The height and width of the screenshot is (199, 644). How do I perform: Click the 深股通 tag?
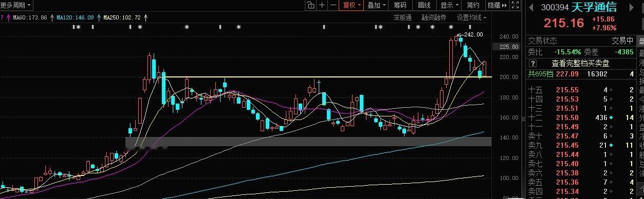tap(402, 17)
